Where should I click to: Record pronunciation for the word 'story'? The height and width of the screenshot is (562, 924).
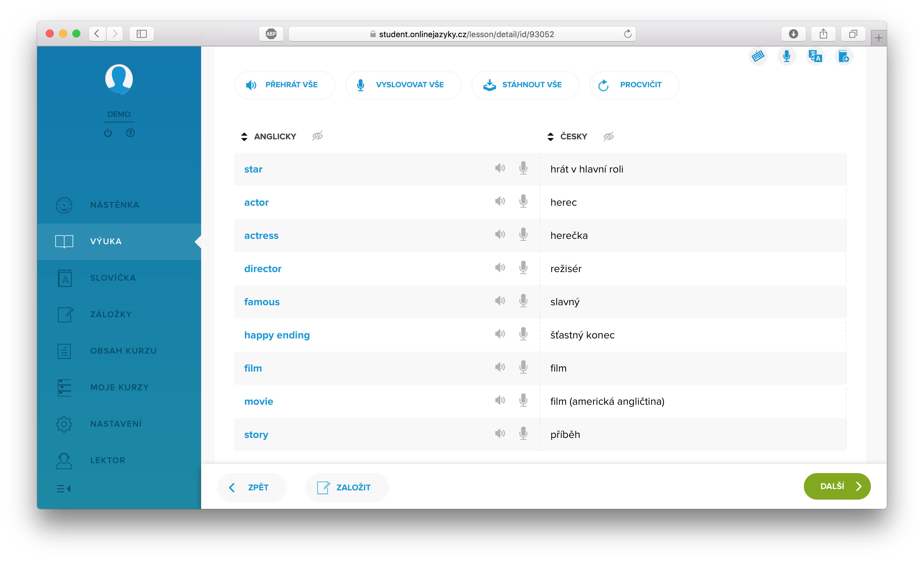[523, 434]
